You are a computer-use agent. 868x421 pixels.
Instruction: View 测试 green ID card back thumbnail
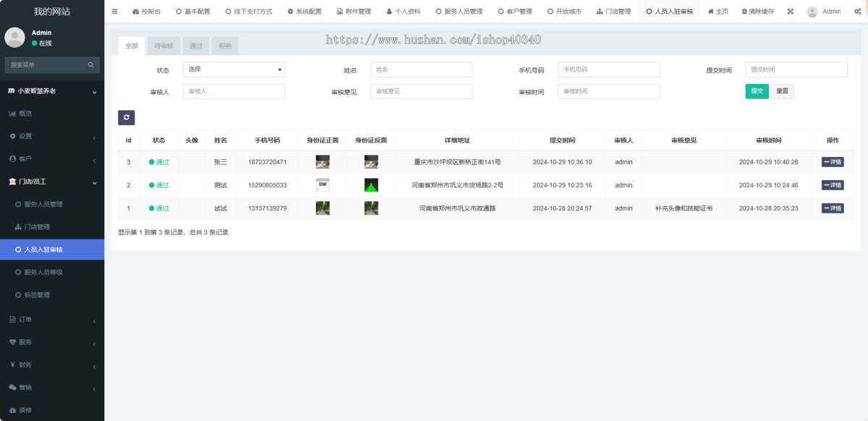371,185
